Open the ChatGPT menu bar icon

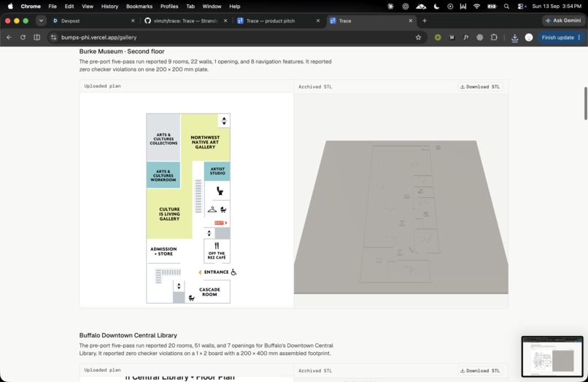[406, 7]
